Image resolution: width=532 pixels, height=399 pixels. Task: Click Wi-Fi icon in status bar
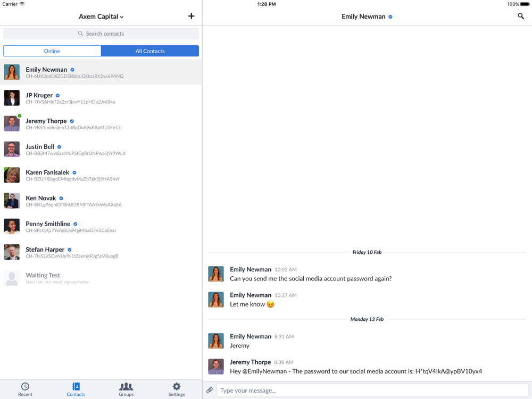tap(22, 4)
